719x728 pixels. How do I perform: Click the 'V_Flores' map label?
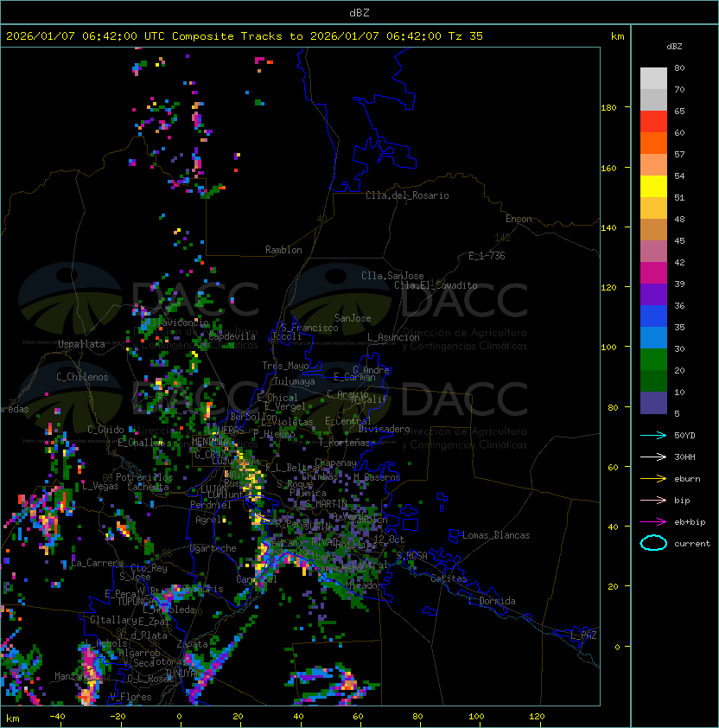pyautogui.click(x=130, y=697)
